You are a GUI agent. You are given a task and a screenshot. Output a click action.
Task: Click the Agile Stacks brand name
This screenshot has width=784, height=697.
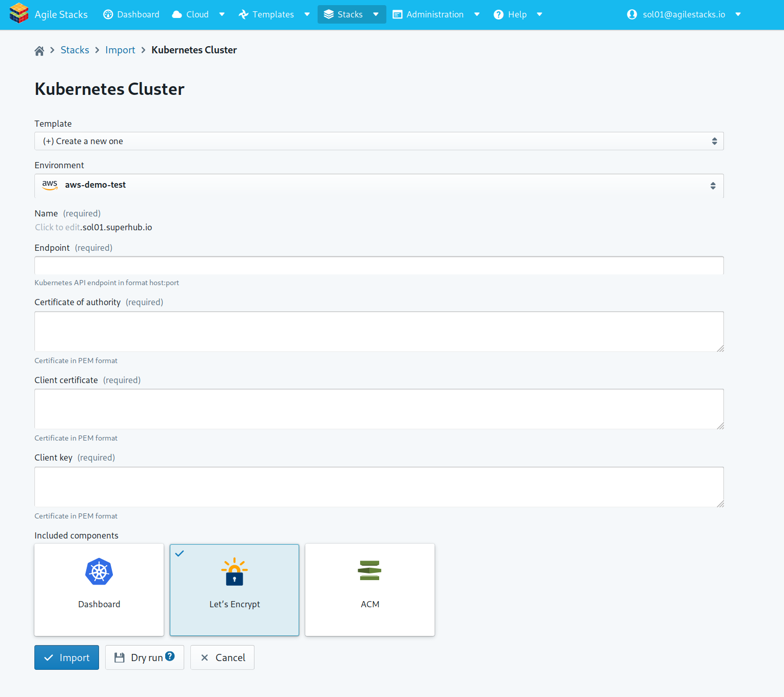61,14
